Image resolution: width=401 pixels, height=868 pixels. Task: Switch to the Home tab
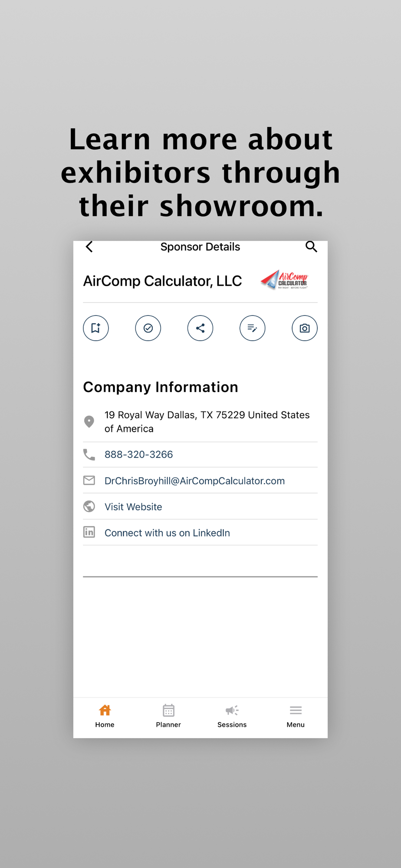105,716
